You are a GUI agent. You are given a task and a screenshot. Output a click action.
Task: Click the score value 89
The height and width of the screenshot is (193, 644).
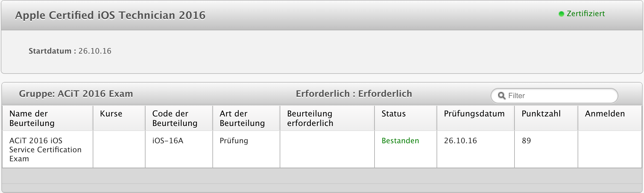[x=526, y=141]
